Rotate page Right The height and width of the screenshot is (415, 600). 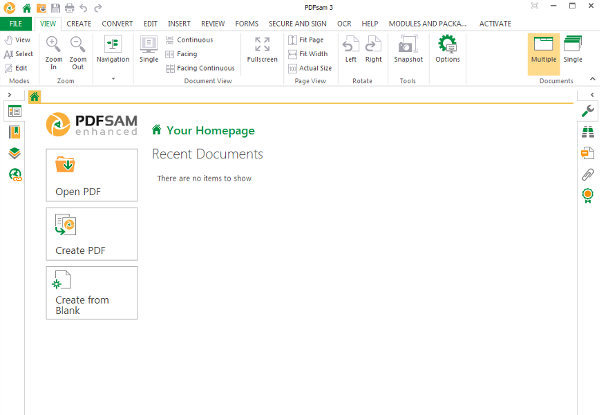coord(373,49)
